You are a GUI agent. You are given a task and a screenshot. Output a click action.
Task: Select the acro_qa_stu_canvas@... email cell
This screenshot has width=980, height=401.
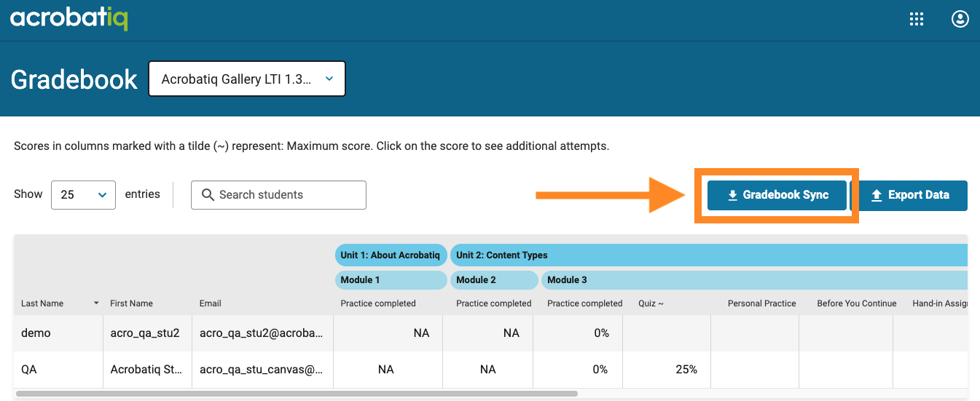pos(262,370)
